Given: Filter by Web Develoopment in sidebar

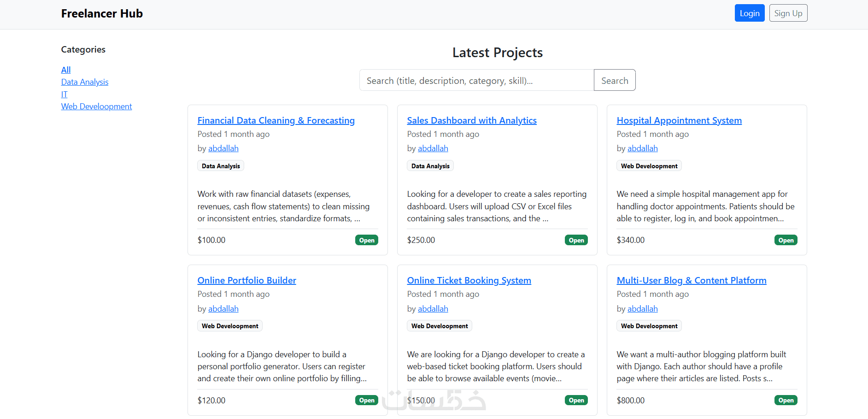Looking at the screenshot, I should pyautogui.click(x=96, y=106).
